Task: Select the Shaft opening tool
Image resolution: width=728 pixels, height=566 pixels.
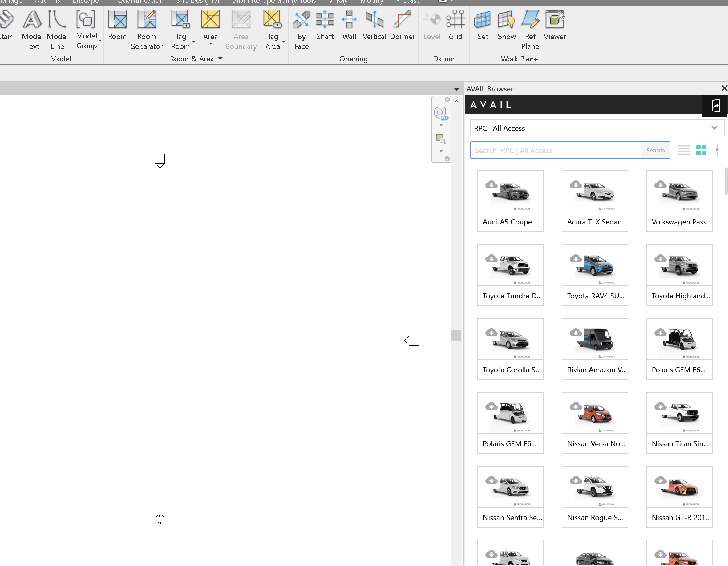Action: point(325,27)
